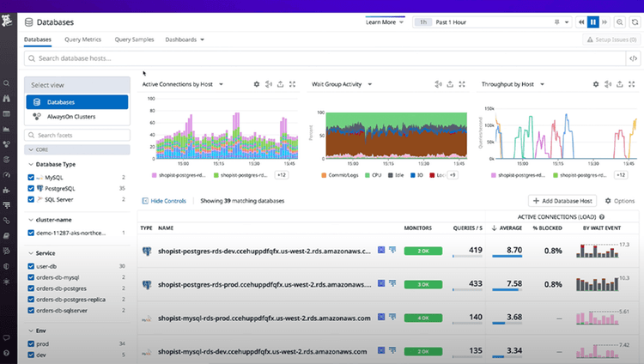
Task: Click the Commit/Logs orange legend swatch
Action: tap(324, 175)
